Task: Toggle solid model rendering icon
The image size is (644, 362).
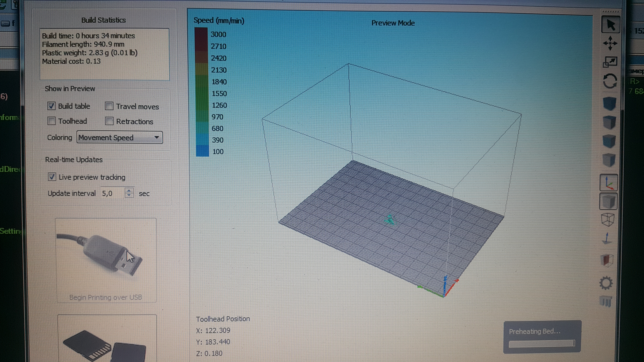Action: (608, 202)
